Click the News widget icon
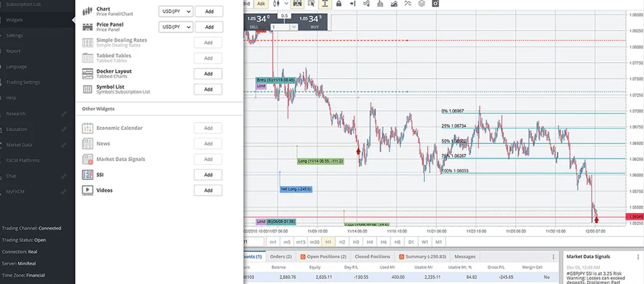 pyautogui.click(x=87, y=144)
